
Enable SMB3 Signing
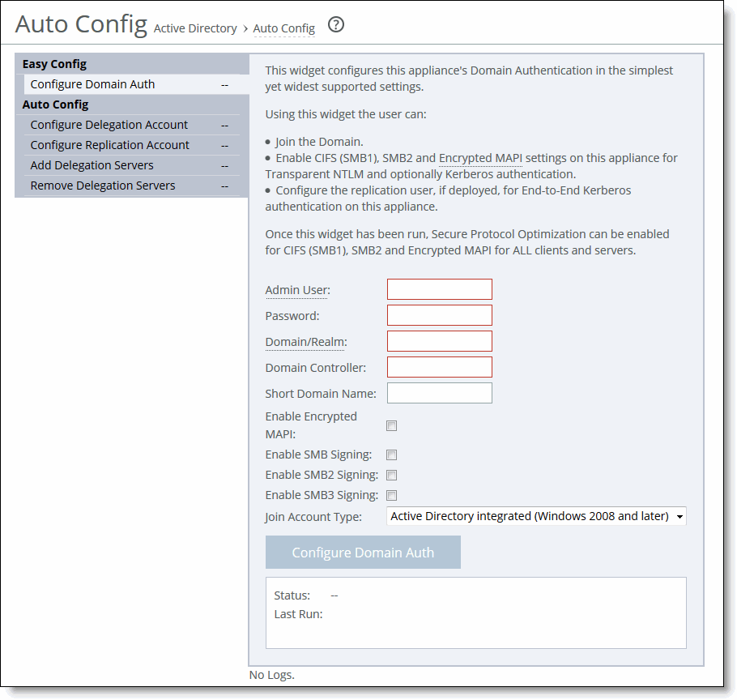[x=392, y=495]
